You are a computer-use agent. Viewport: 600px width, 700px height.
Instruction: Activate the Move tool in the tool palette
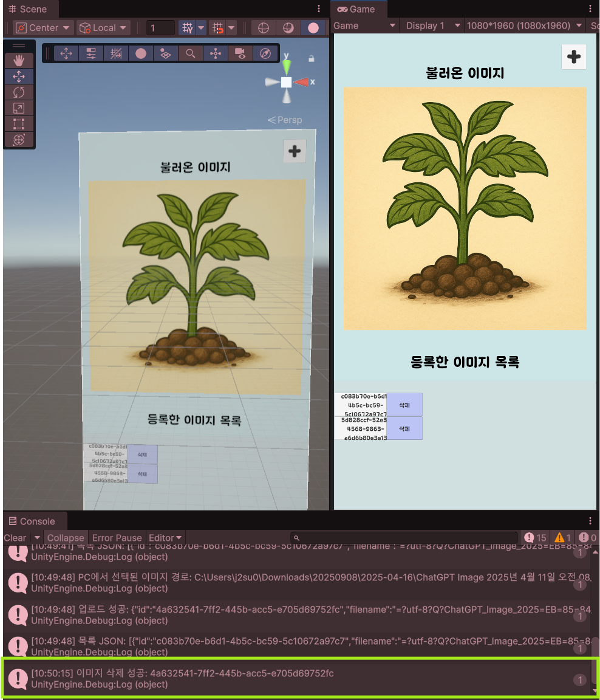[x=19, y=77]
